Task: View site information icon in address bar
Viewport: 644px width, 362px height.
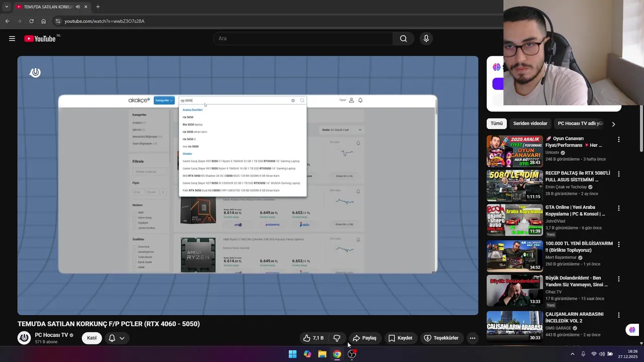Action: [58, 21]
